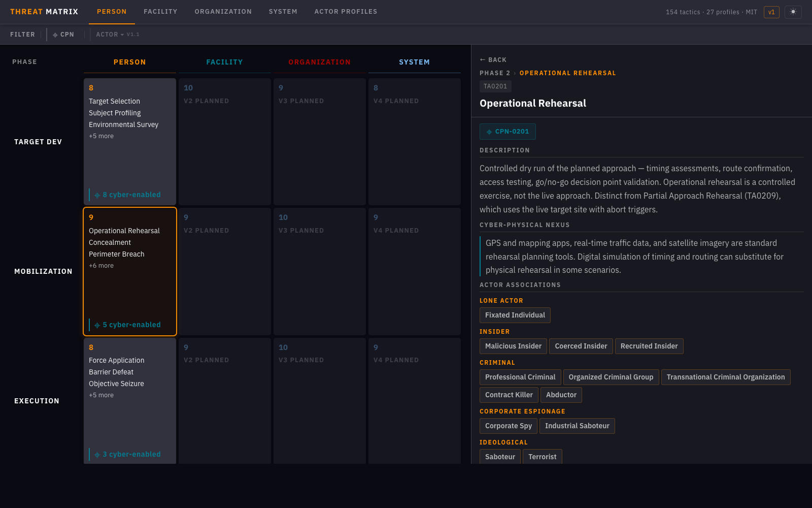Open the Actor filter dropdown

point(110,35)
